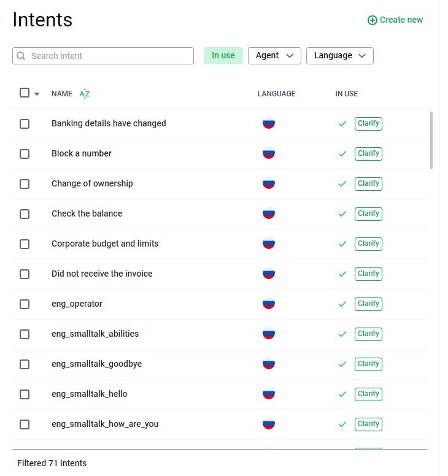Open the Agent filter dropdown
Viewport: 448px width, 476px height.
click(x=274, y=56)
